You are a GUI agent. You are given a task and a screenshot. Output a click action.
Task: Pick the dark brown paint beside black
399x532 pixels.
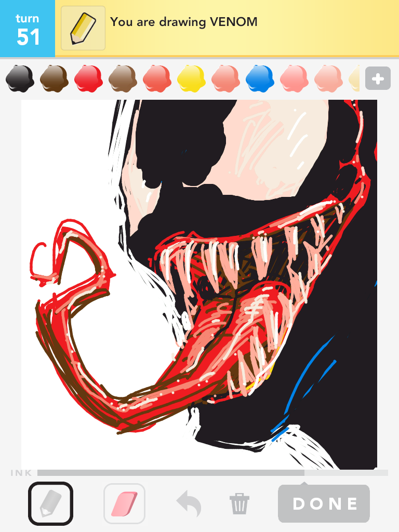point(54,78)
